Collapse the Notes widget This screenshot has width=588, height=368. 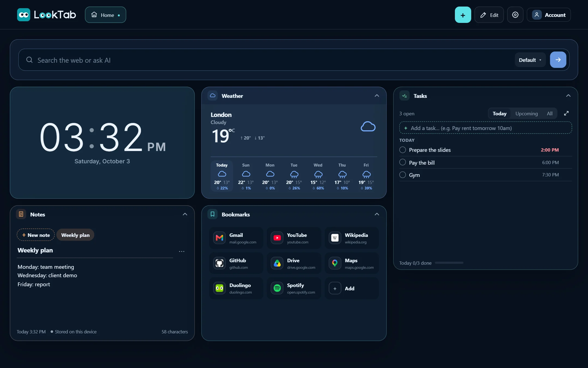[x=185, y=214]
